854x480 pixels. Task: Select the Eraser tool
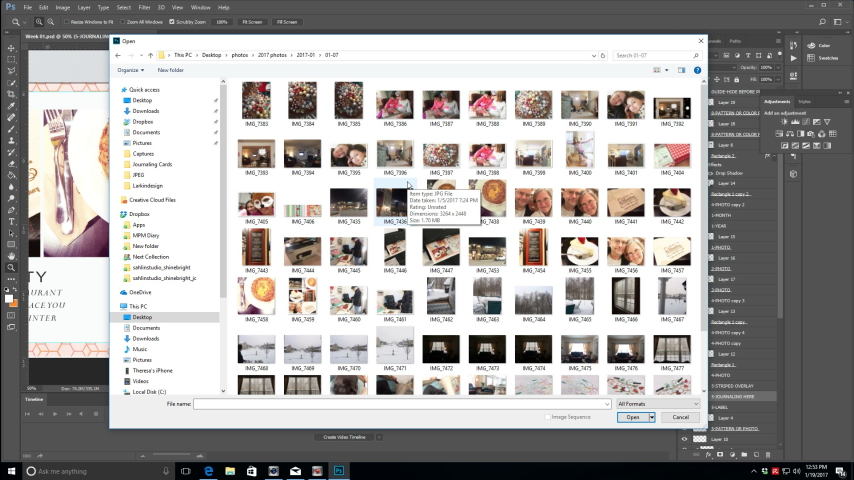(11, 164)
